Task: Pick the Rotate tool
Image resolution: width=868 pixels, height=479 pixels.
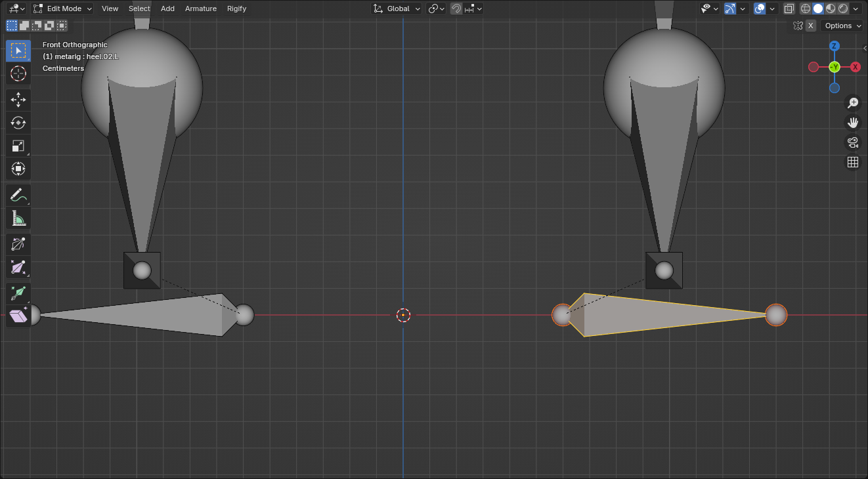Action: coord(18,123)
